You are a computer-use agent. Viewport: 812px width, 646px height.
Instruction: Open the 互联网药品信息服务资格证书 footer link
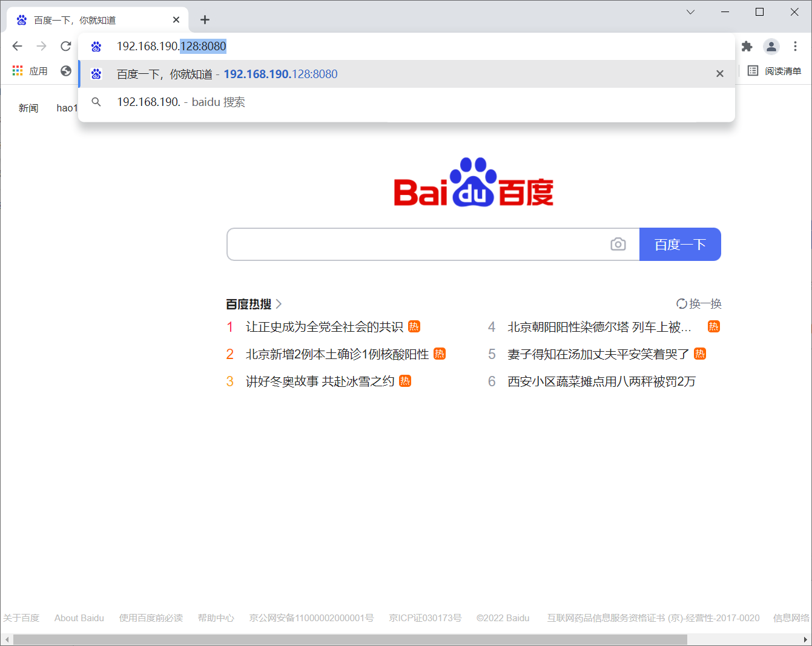[653, 618]
